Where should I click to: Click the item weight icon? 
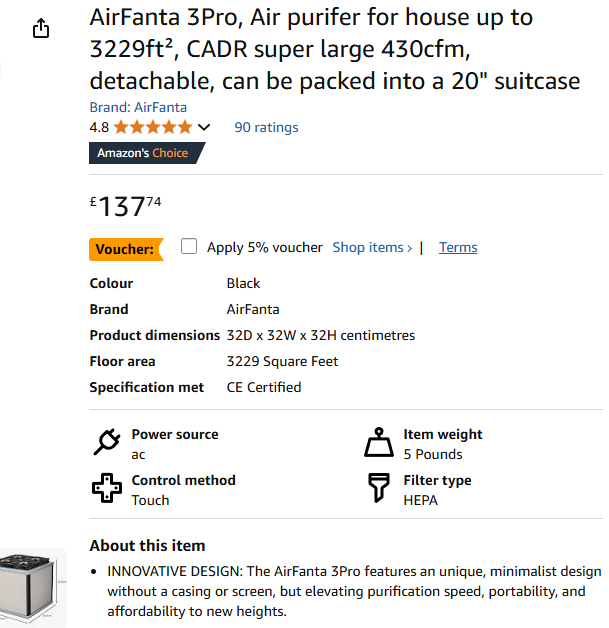tap(378, 442)
